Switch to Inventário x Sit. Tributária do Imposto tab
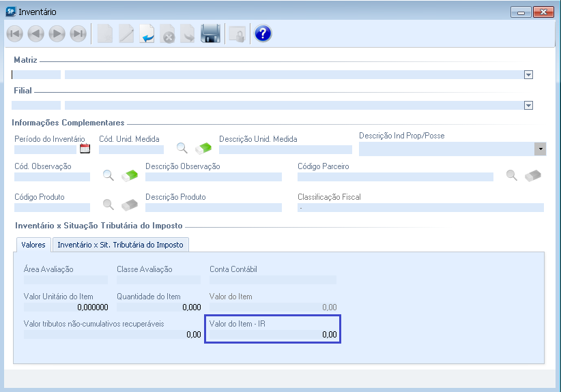The width and height of the screenshot is (561, 392). [120, 245]
